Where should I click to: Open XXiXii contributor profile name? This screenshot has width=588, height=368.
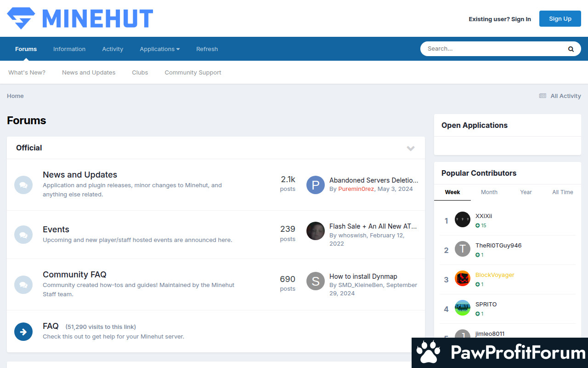tap(484, 216)
